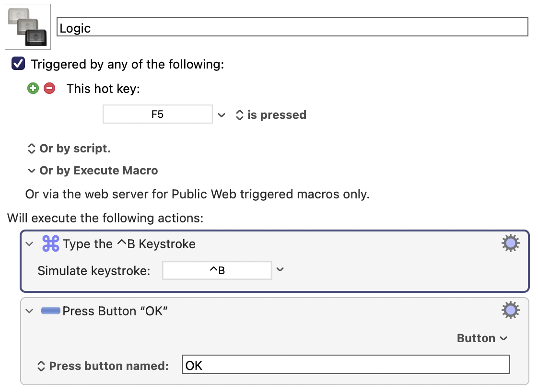
Task: Open the Button type dropdown menu
Action: click(482, 338)
